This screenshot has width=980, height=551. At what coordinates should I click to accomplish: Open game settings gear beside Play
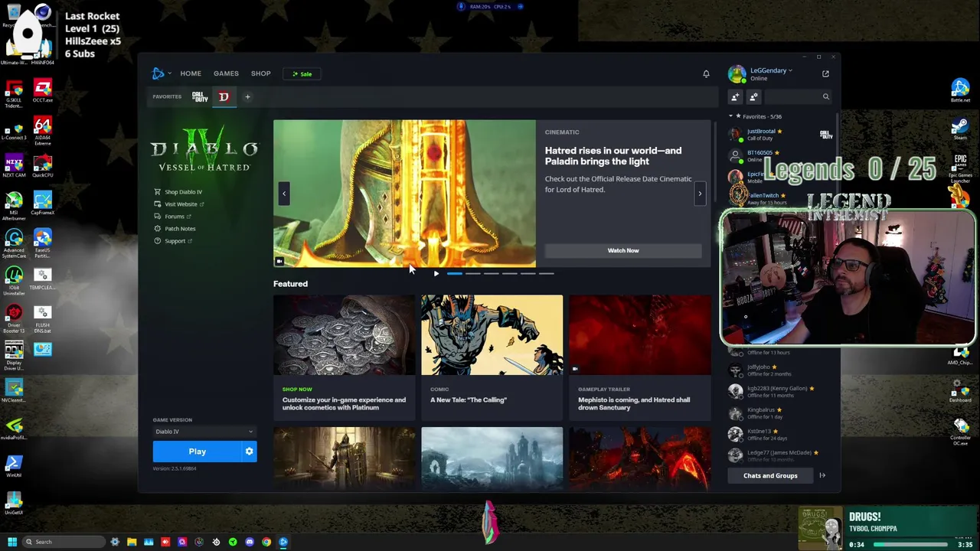[249, 452]
